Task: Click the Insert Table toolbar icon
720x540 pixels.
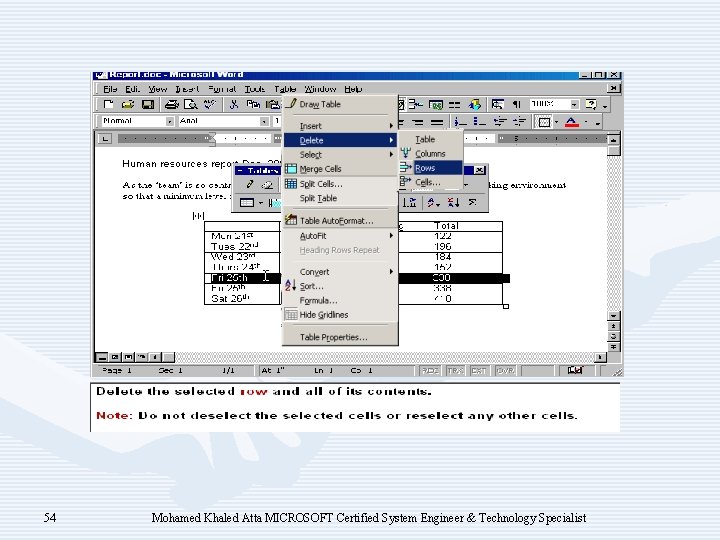Action: pos(416,105)
